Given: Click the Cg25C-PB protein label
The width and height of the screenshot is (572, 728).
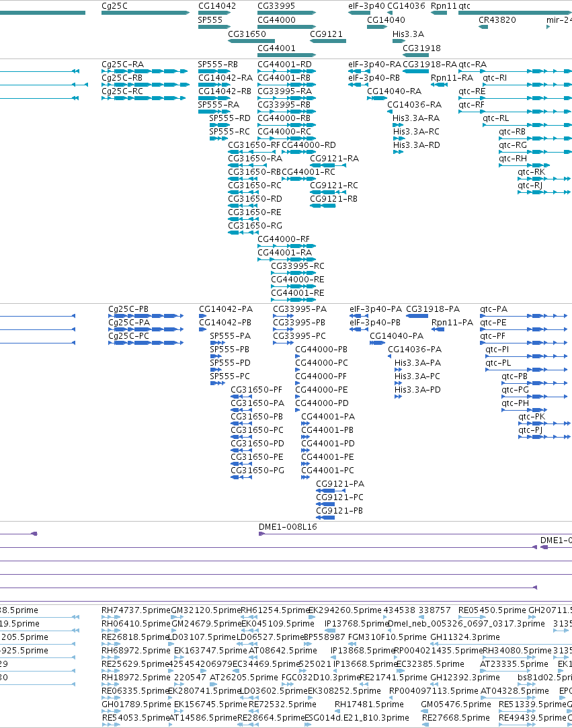Looking at the screenshot, I should tap(128, 309).
